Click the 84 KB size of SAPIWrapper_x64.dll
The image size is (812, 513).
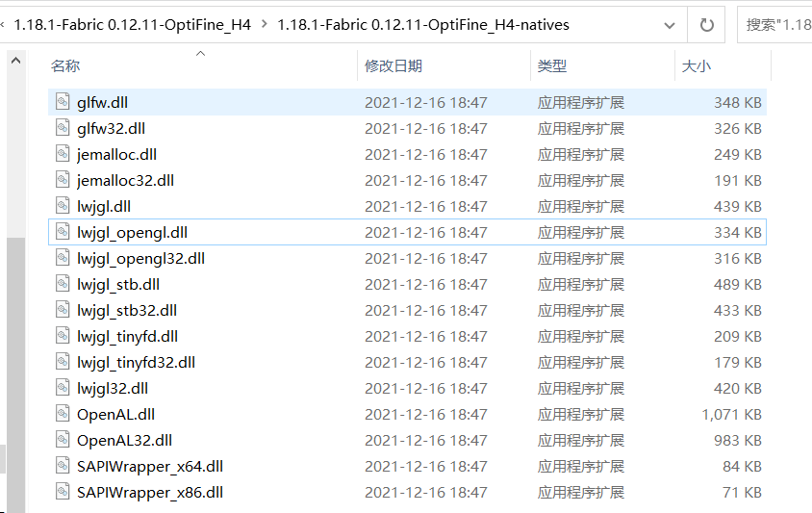[x=742, y=467]
